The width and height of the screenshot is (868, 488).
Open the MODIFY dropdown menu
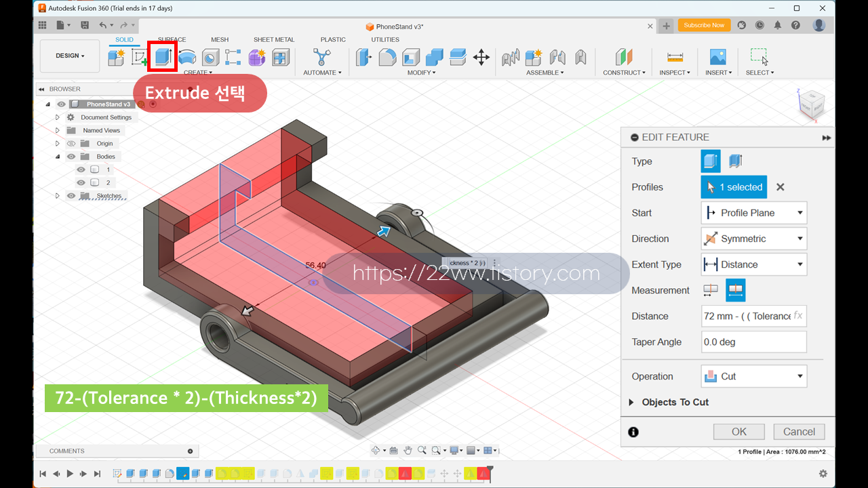click(x=421, y=73)
